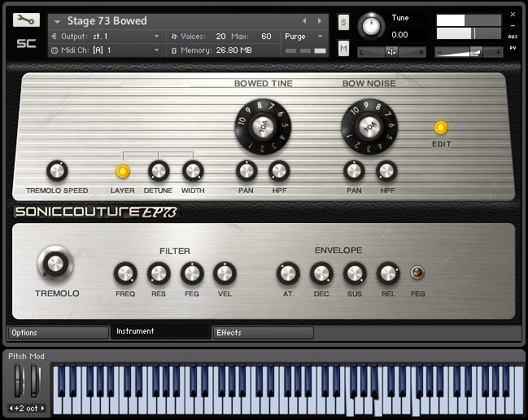This screenshot has width=528, height=420.
Task: Click the Filter VEL knob
Action: [225, 273]
